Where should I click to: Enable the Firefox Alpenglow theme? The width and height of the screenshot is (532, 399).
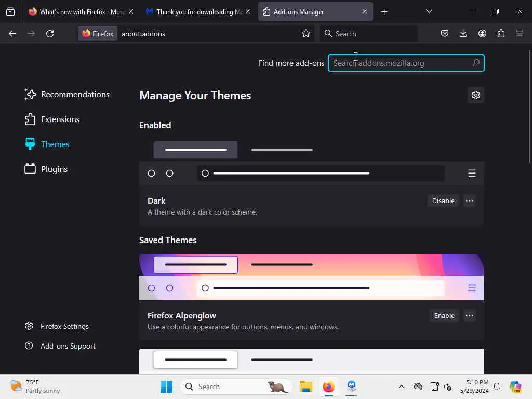tap(444, 315)
